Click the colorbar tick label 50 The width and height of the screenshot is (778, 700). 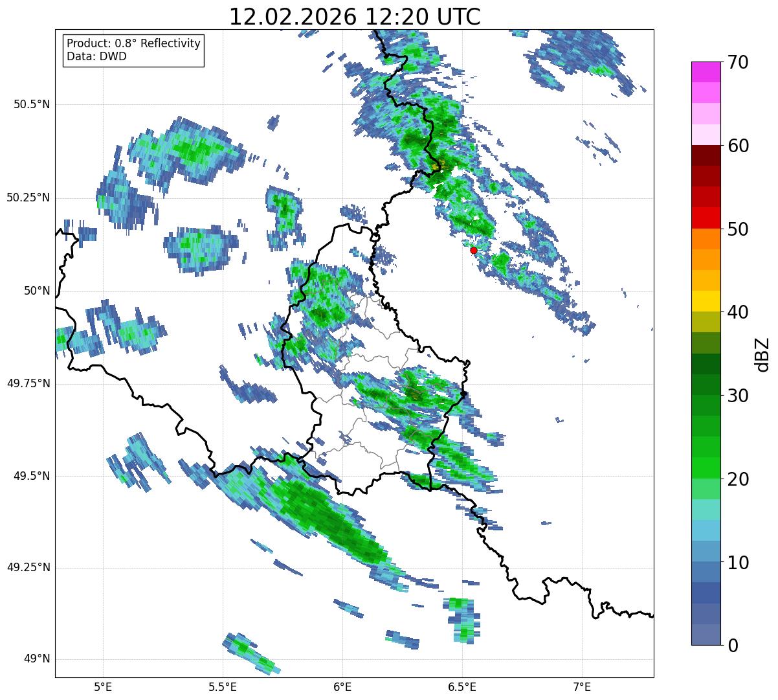(x=738, y=229)
